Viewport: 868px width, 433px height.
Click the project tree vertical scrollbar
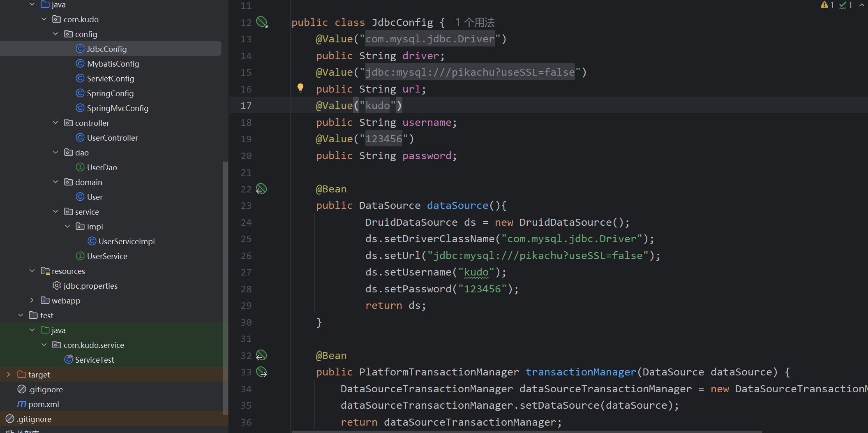tap(225, 288)
